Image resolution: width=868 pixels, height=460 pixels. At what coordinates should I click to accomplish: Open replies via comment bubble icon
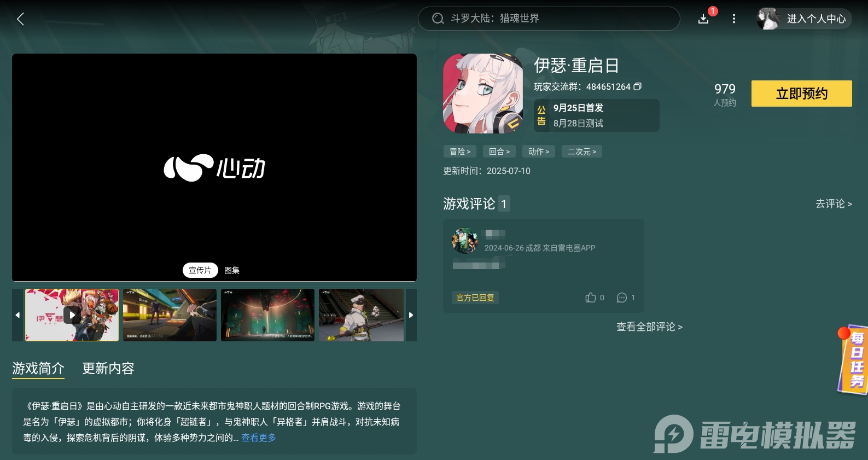pos(622,298)
